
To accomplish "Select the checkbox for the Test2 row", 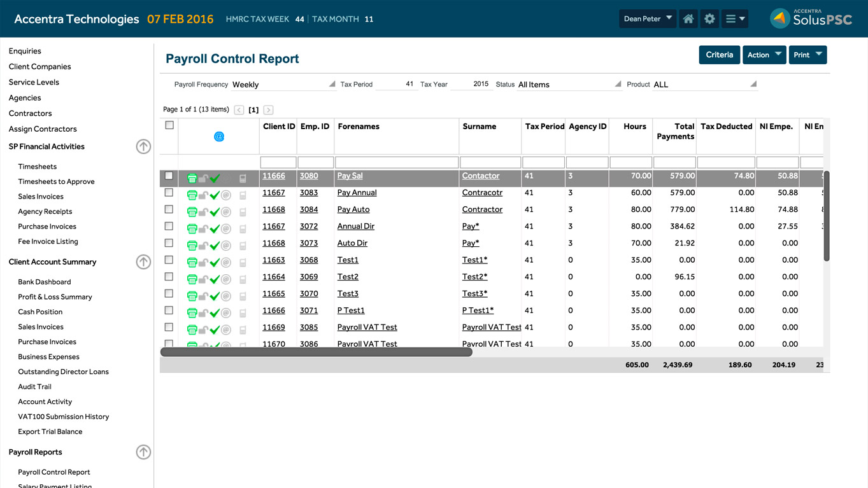I will [x=169, y=277].
